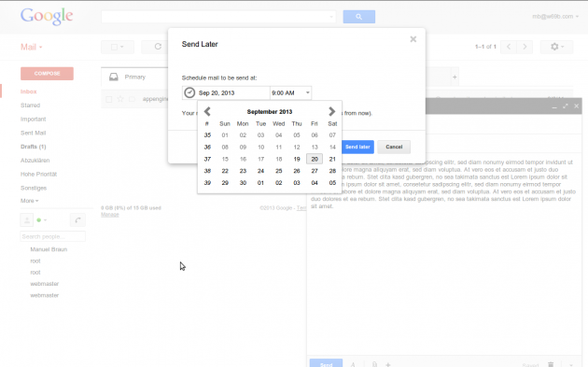Image resolution: width=588 pixels, height=367 pixels.
Task: Click the Google search button
Action: [x=359, y=17]
